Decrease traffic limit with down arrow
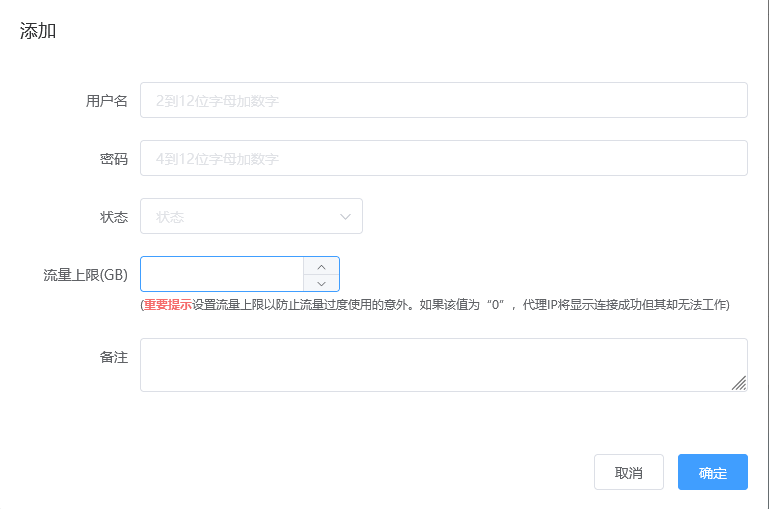This screenshot has width=769, height=509. [321, 283]
